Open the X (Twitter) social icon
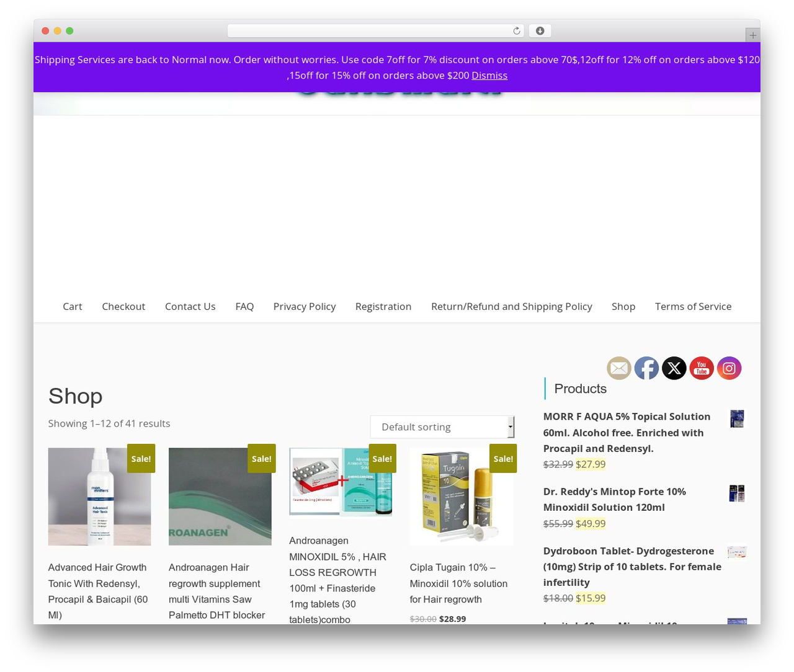The image size is (794, 672). pyautogui.click(x=674, y=368)
